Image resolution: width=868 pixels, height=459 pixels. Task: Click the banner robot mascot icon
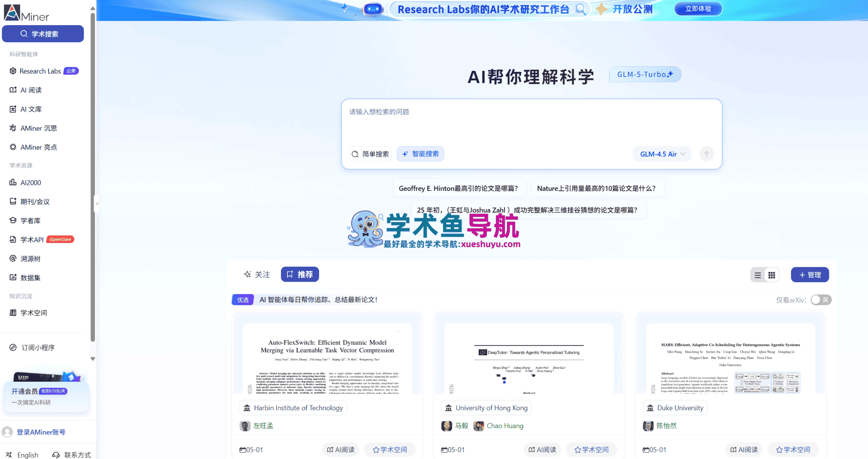[373, 9]
